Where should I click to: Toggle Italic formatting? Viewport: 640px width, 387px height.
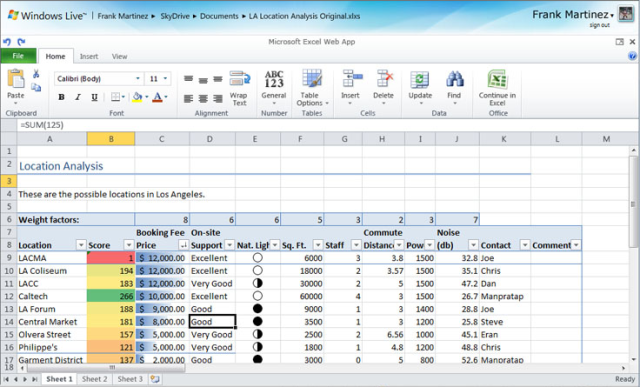78,97
